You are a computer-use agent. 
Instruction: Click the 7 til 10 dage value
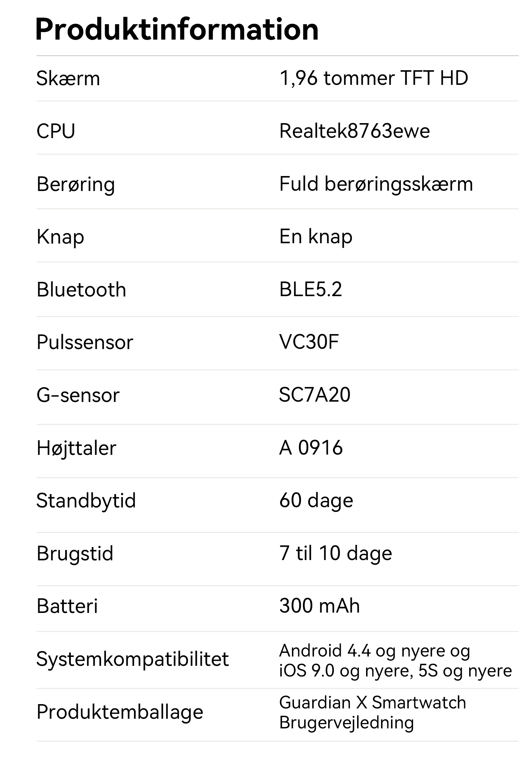coord(335,553)
